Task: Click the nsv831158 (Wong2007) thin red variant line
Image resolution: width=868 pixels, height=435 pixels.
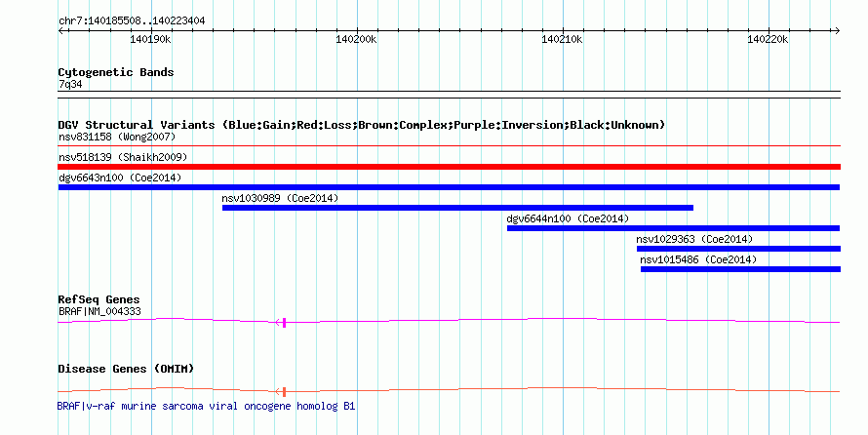Action: (x=449, y=146)
